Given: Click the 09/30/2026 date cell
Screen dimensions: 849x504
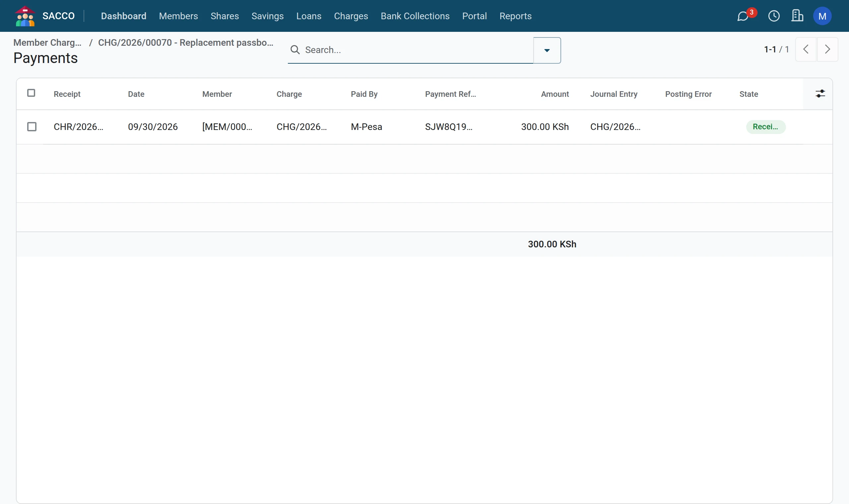Looking at the screenshot, I should point(153,127).
